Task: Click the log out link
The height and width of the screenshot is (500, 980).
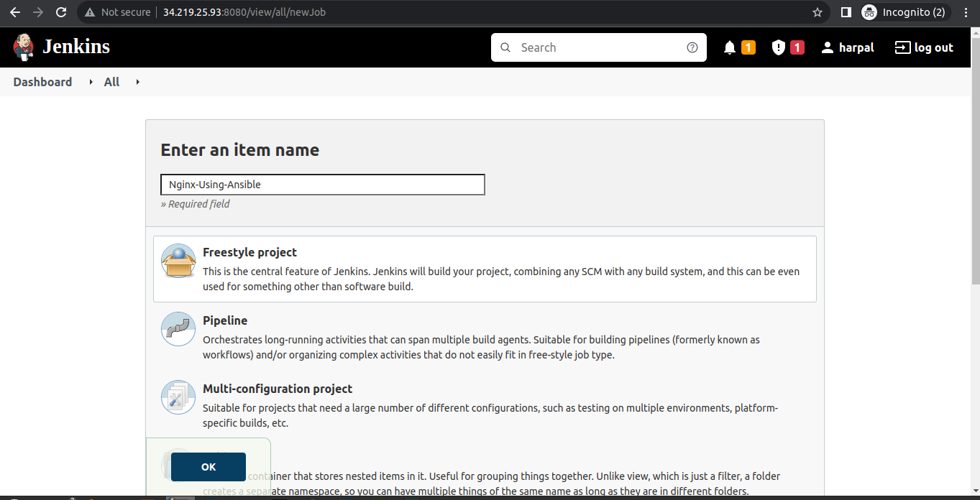Action: (x=924, y=47)
